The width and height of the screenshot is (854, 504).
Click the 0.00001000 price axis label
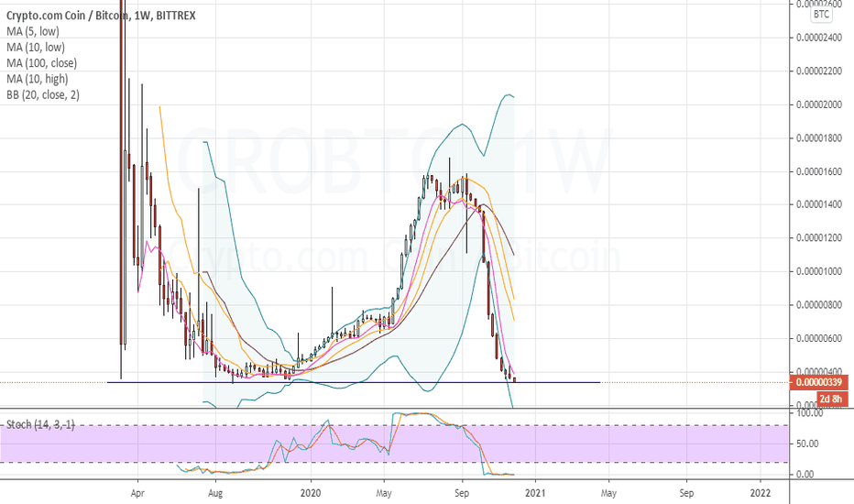[x=818, y=272]
